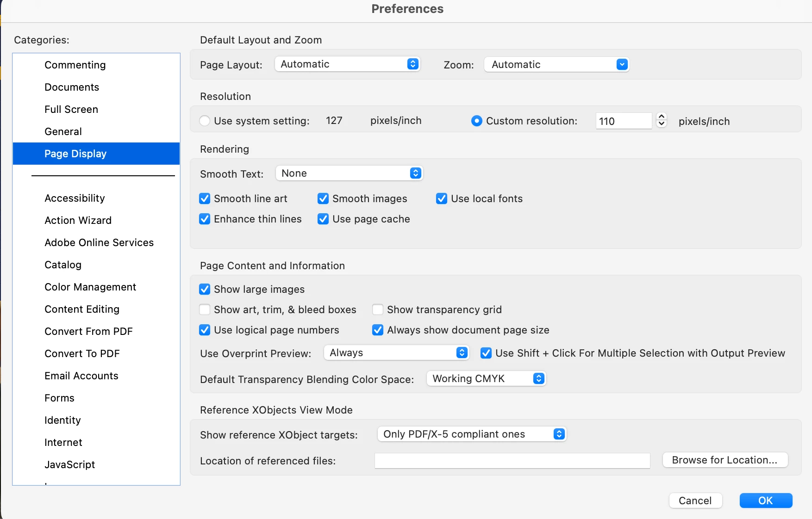Open the Use Overprint Preview dropdown
The image size is (812, 519).
pos(396,352)
